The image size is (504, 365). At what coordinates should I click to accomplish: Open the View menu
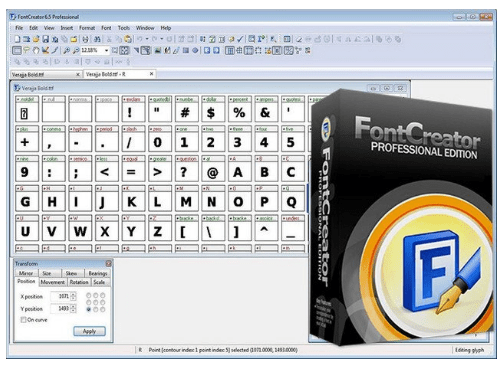(x=49, y=28)
